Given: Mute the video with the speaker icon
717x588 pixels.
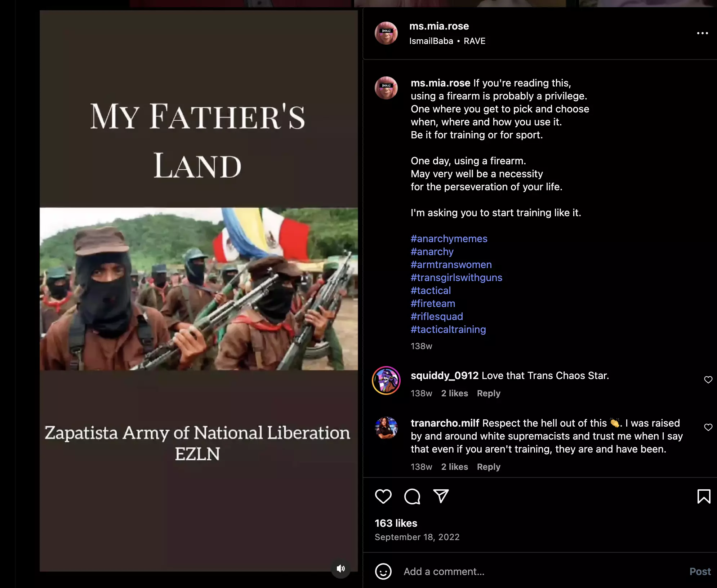Looking at the screenshot, I should coord(340,569).
